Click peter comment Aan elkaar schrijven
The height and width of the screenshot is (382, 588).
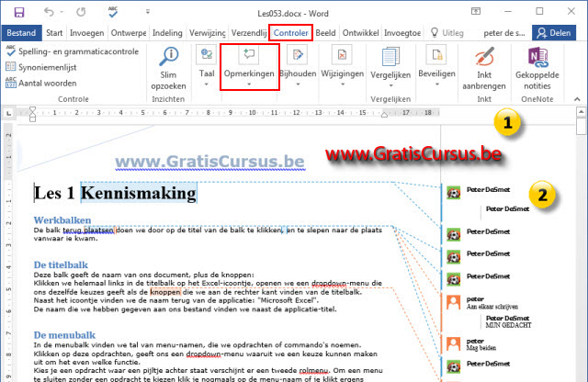492,307
